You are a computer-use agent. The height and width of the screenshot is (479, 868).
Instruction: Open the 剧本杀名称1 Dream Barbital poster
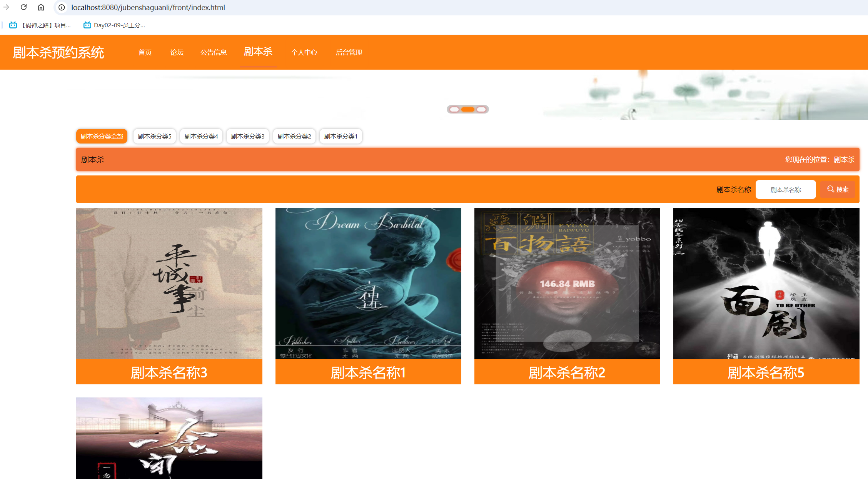click(368, 284)
